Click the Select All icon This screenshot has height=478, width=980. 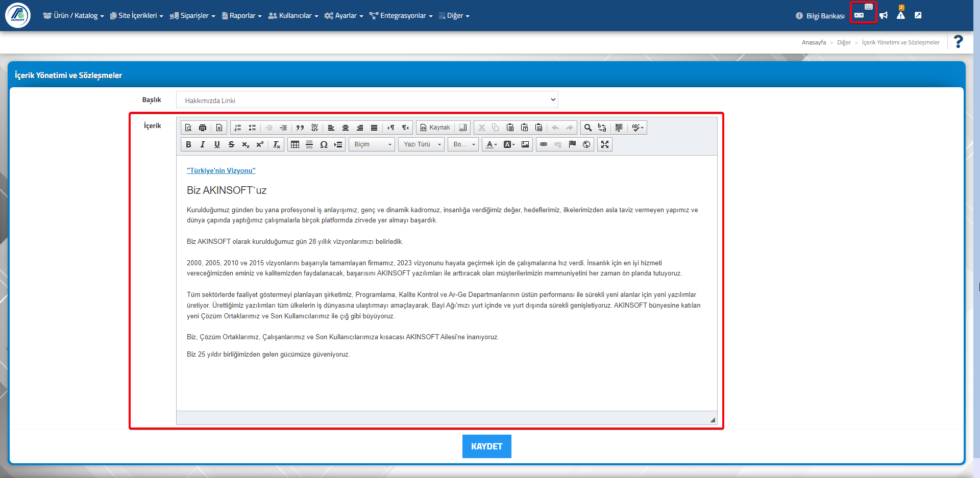(x=619, y=128)
